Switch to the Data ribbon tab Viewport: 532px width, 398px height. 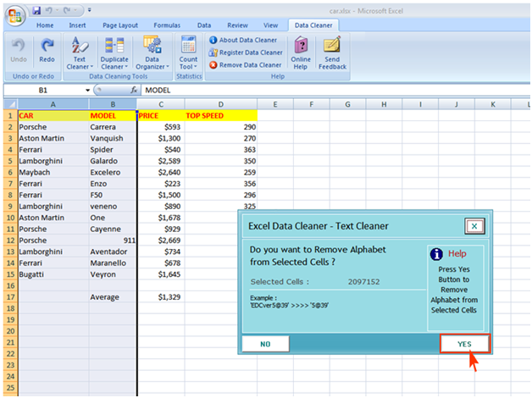click(x=204, y=25)
